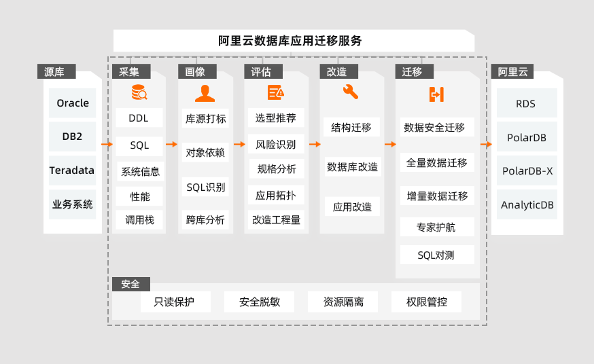Click the data transfer icon under 迁移

[x=436, y=94]
